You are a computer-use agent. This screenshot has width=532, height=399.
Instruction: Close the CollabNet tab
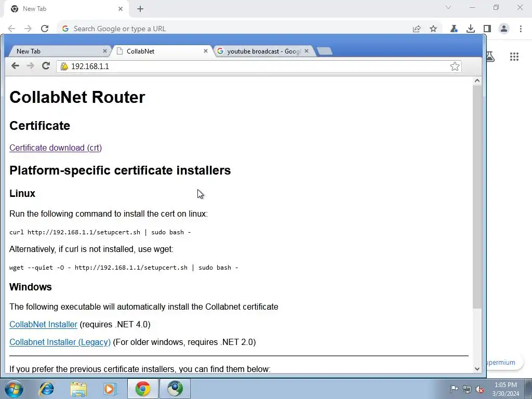206,51
